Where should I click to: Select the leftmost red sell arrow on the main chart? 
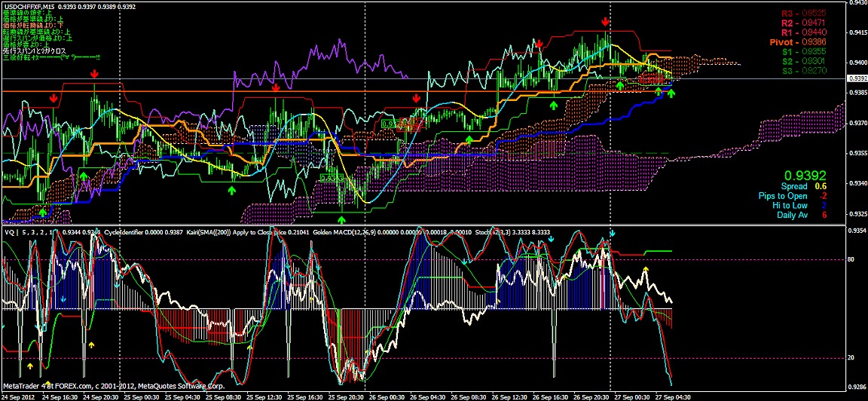pos(53,98)
